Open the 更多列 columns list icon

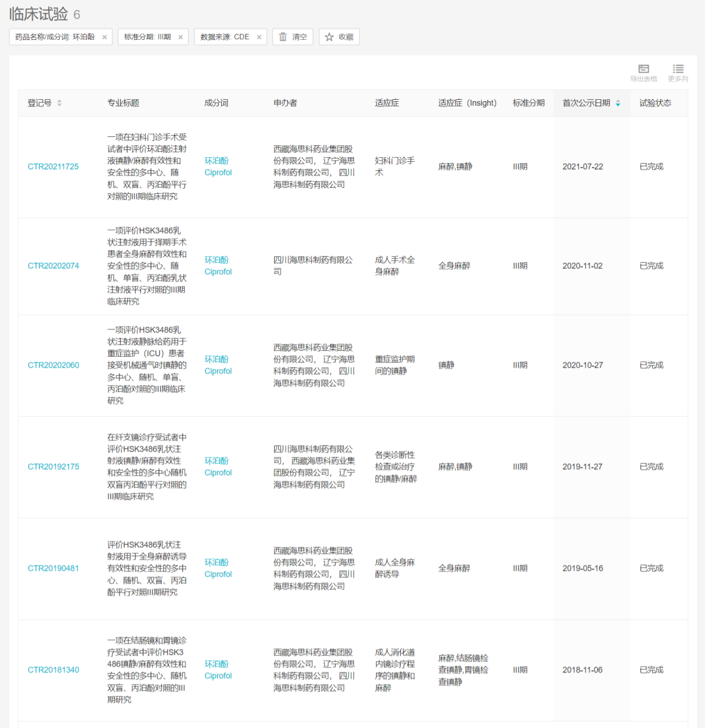click(678, 73)
